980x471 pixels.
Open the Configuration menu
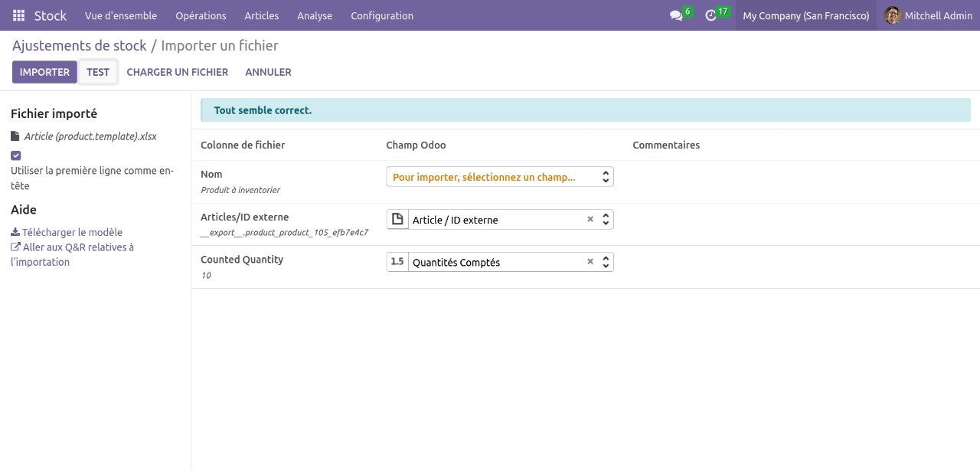381,15
